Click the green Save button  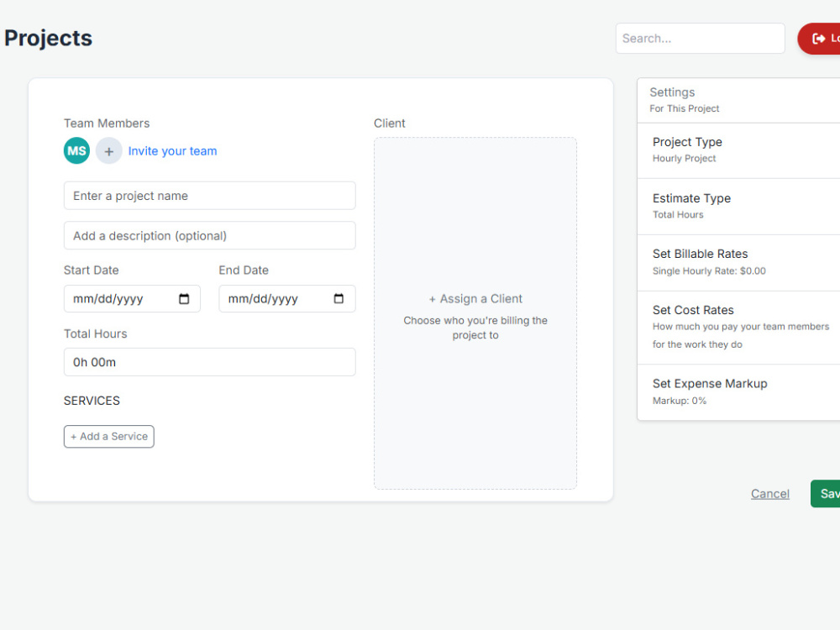(826, 494)
